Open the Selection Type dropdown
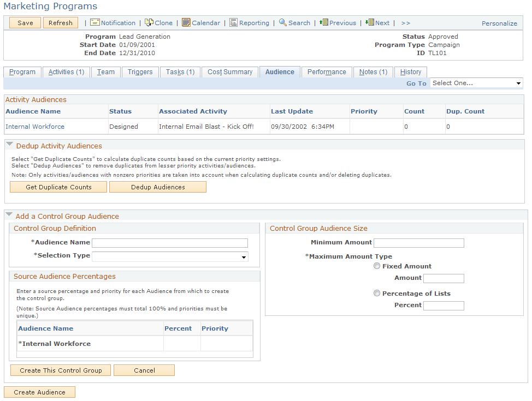 pyautogui.click(x=170, y=256)
